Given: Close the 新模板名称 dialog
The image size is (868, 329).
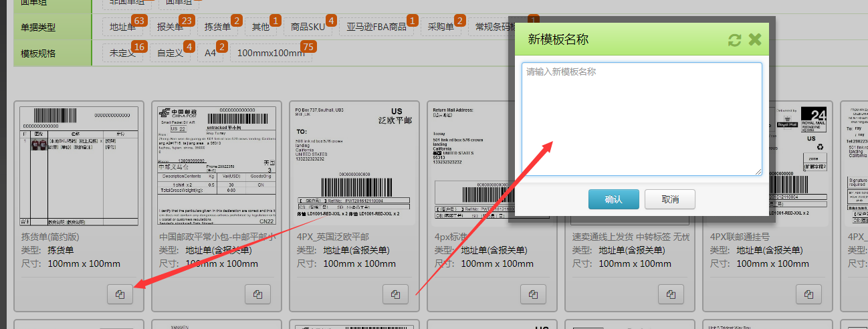Looking at the screenshot, I should (755, 39).
